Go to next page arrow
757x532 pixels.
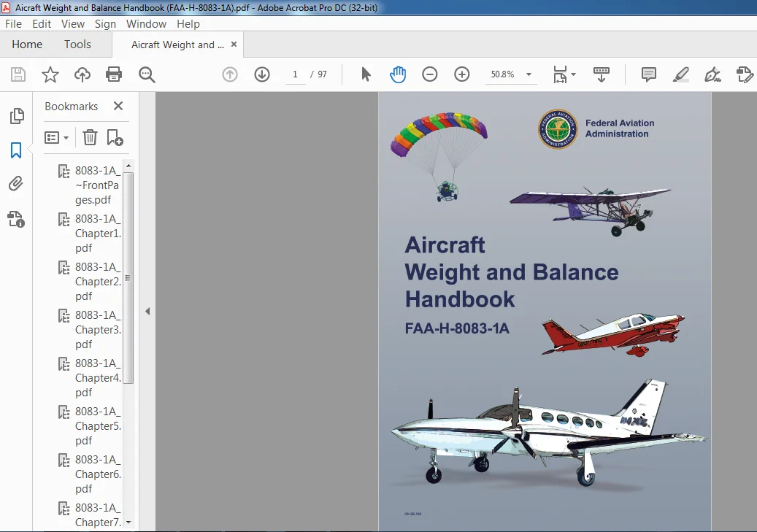point(262,74)
